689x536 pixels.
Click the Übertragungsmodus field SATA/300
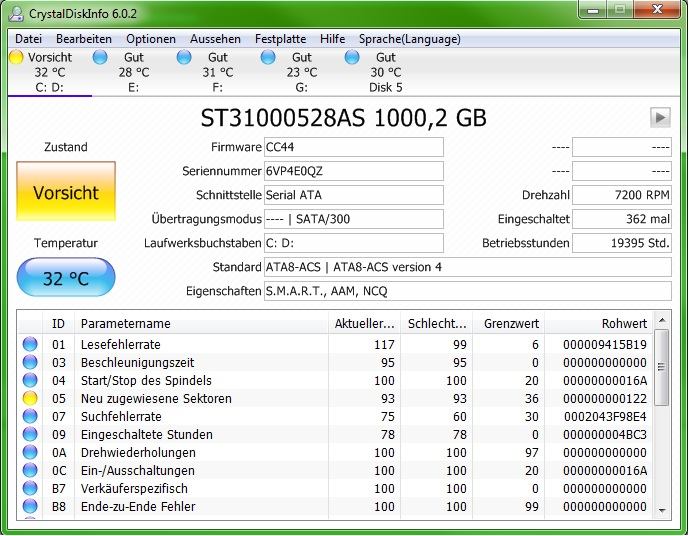(354, 219)
